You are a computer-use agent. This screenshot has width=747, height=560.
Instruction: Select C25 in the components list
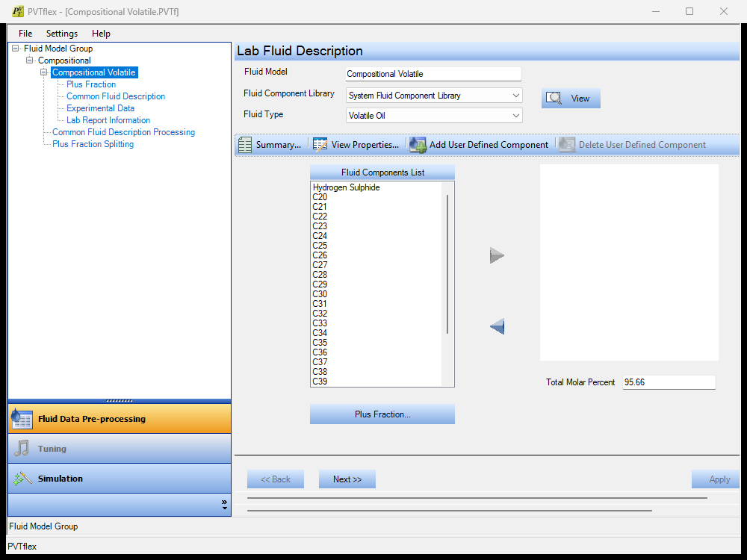(x=320, y=246)
